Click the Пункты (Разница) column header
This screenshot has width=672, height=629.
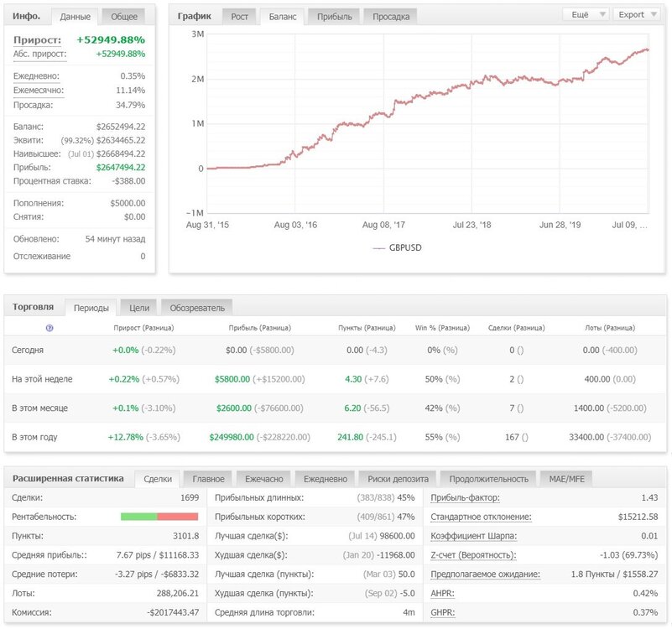[367, 328]
